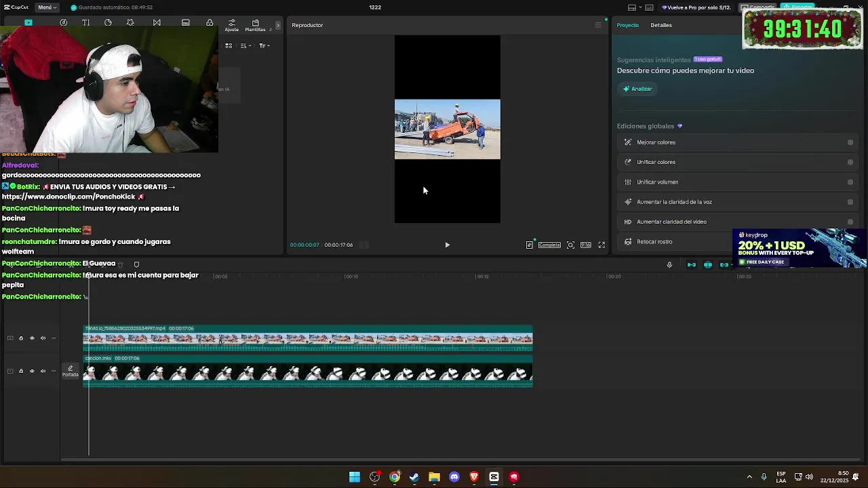Toggle the auto snapping icon
Viewport: 868px width, 488px height.
click(708, 264)
